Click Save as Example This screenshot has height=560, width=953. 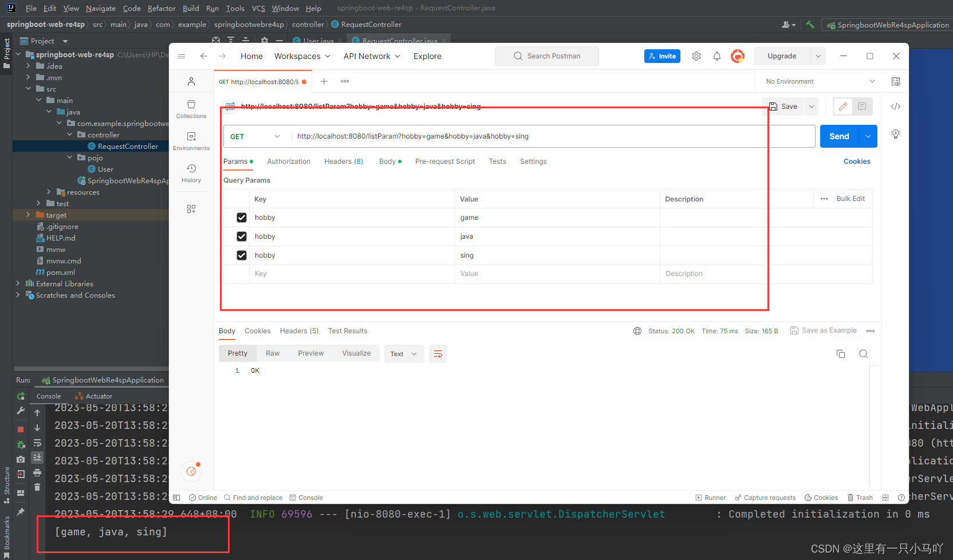[824, 330]
